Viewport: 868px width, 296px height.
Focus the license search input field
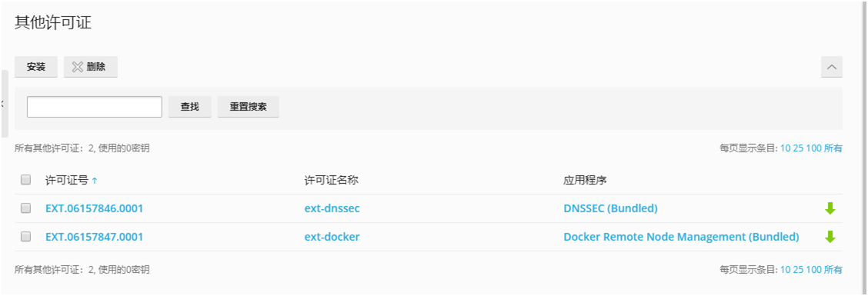(94, 107)
